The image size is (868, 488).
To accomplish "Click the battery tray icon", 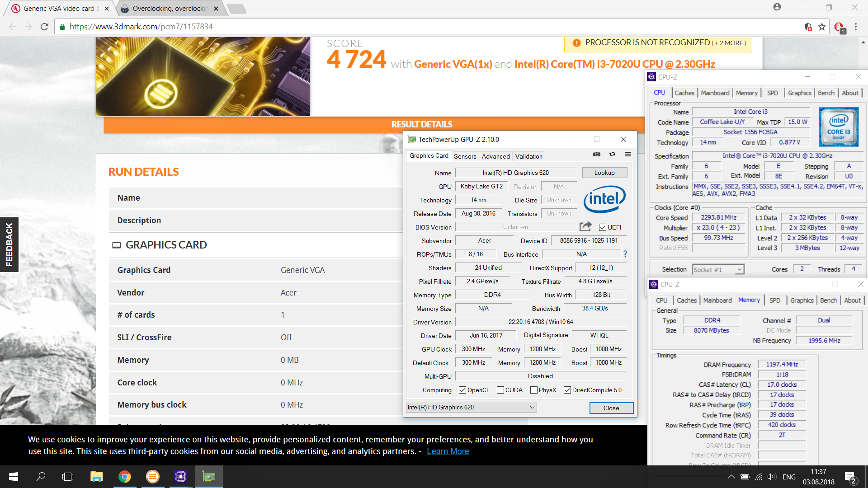I will tap(745, 477).
